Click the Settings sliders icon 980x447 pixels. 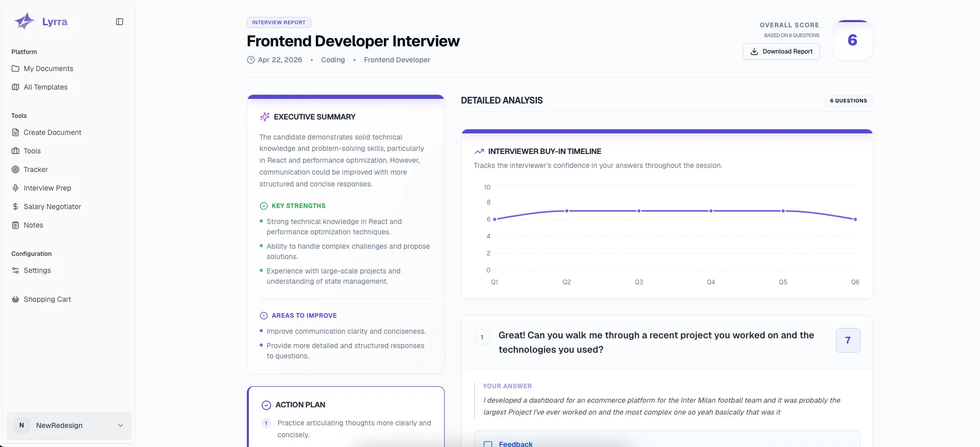click(15, 270)
